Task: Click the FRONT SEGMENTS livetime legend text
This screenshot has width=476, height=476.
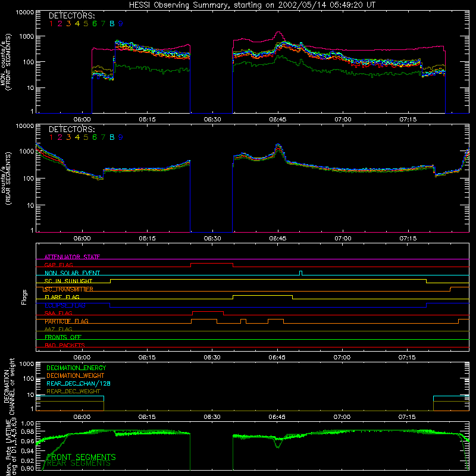Action: click(x=82, y=457)
